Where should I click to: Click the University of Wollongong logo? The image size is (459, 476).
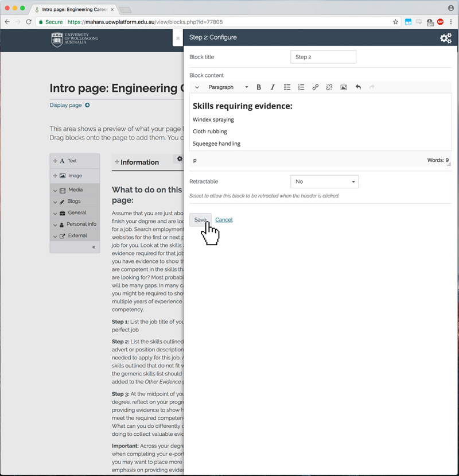(75, 40)
